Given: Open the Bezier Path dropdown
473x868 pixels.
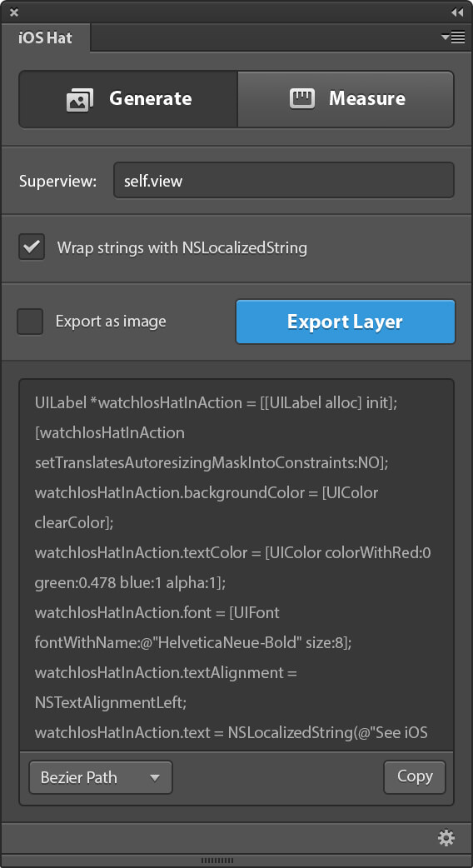Looking at the screenshot, I should click(x=101, y=777).
